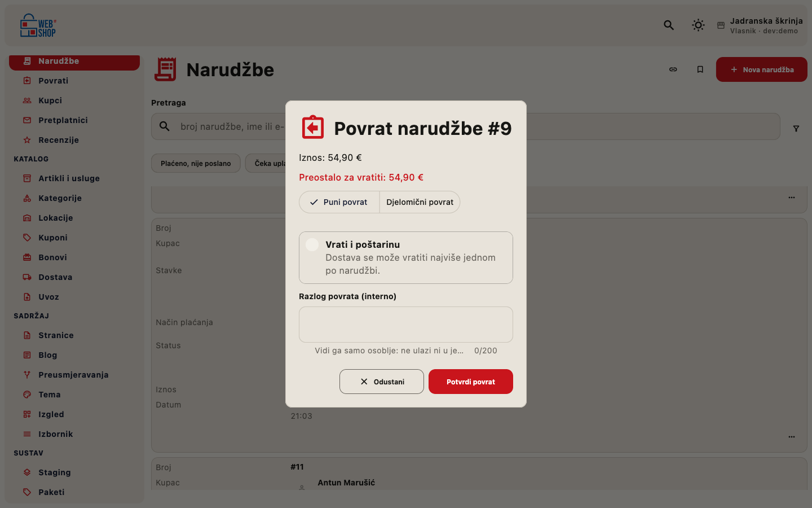Click the Nova narudžba button

762,69
